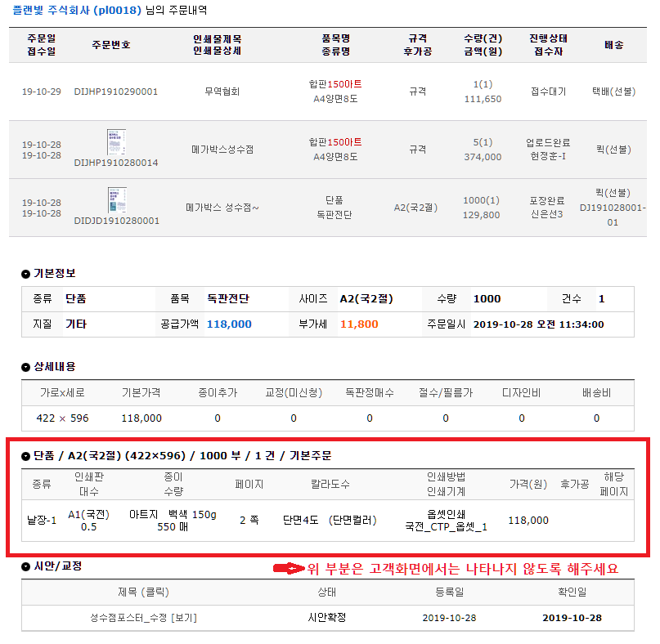This screenshot has width=660, height=644.
Task: Click the 제목 (클릭) column header
Action: [142, 593]
